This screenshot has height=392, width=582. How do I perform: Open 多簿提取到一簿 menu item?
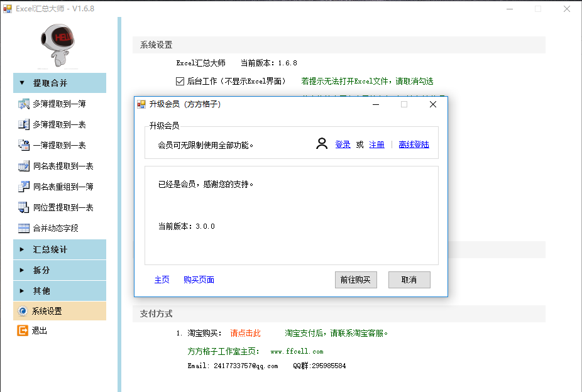pyautogui.click(x=59, y=104)
